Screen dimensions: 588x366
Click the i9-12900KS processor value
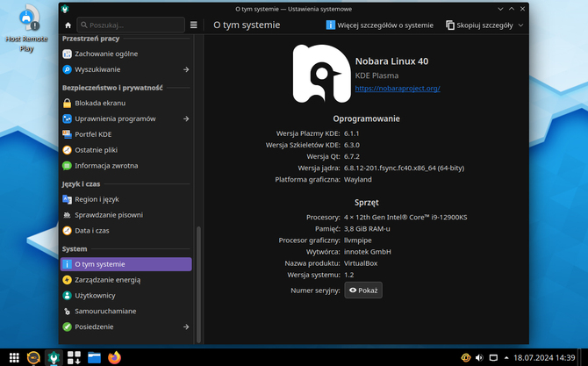[x=405, y=218]
